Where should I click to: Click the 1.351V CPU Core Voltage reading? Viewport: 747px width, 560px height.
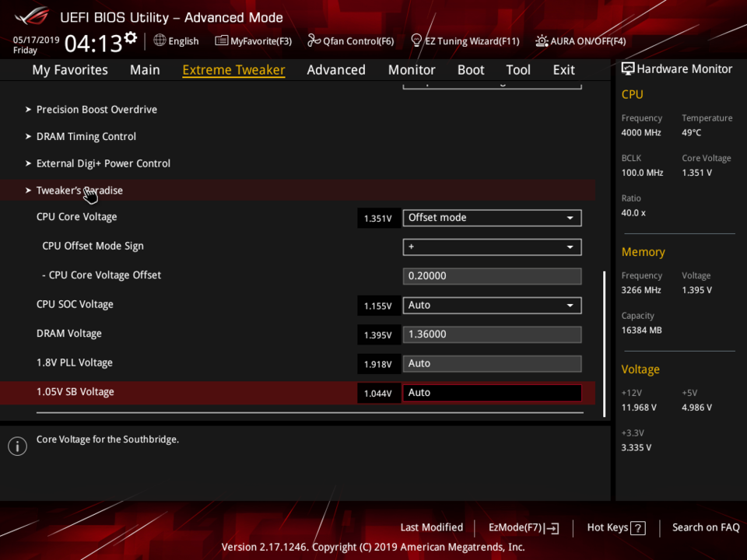tap(378, 218)
